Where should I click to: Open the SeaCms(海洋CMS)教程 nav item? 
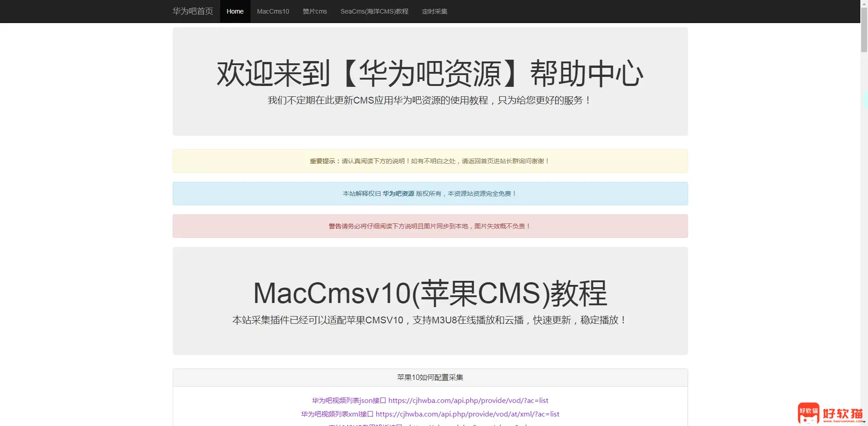pos(374,11)
